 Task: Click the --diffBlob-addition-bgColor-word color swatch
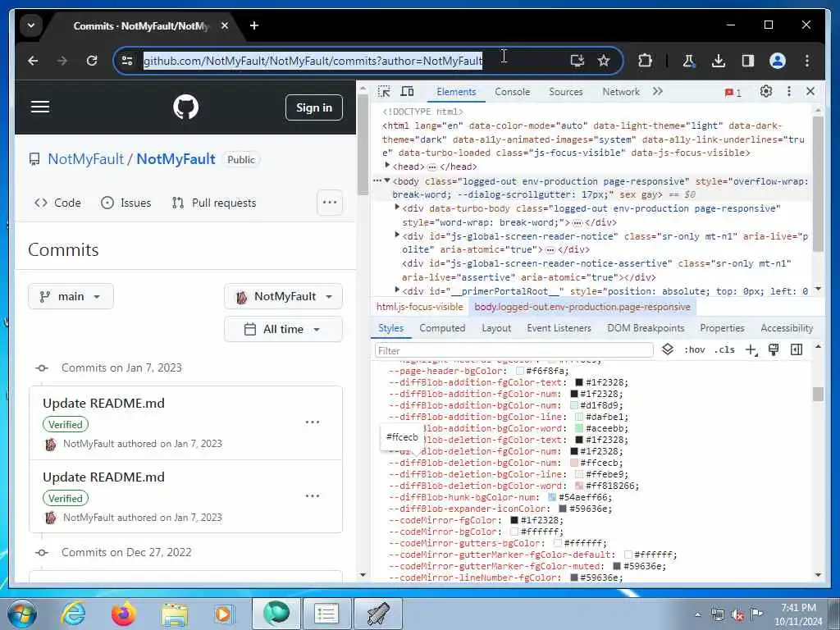pos(579,428)
